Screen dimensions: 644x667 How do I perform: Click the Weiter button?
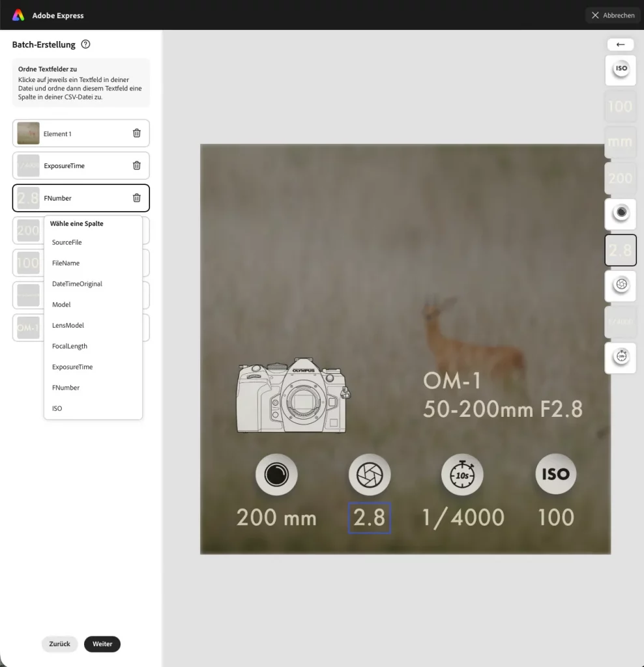(102, 644)
